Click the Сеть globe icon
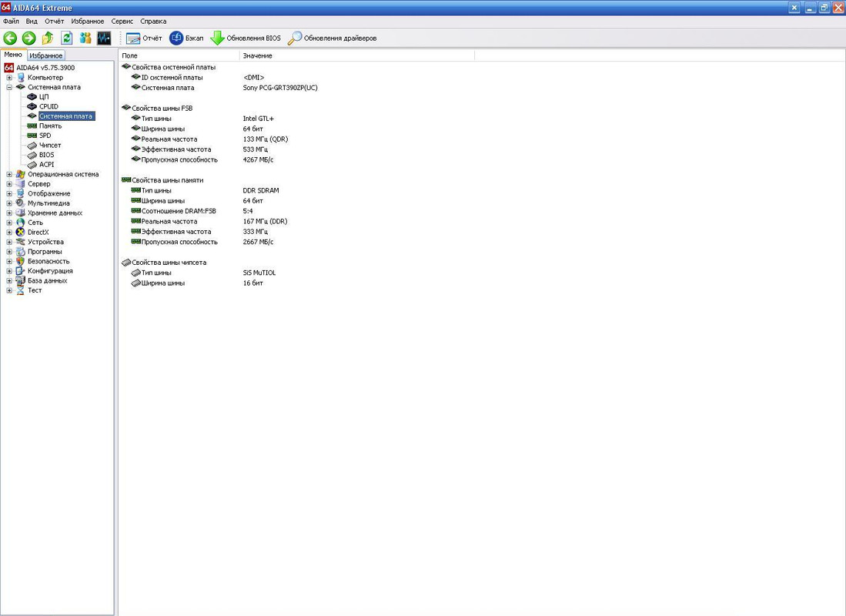The width and height of the screenshot is (846, 616). [21, 223]
